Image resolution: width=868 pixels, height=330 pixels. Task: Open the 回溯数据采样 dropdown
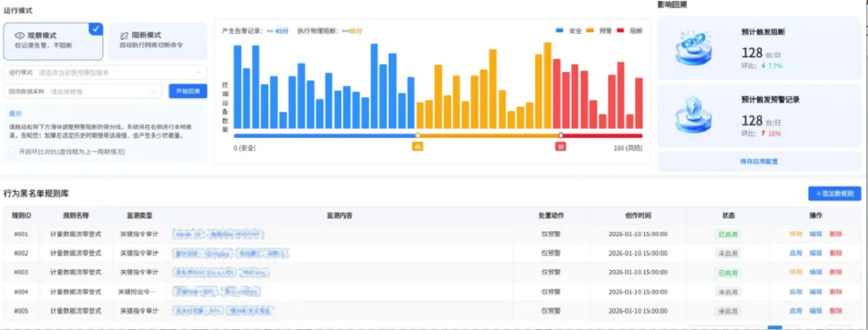tap(82, 91)
